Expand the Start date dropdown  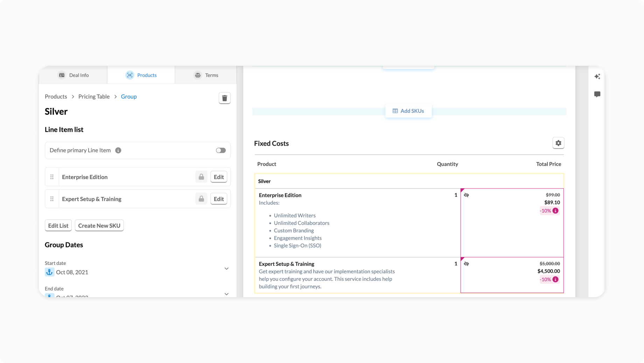pyautogui.click(x=226, y=269)
